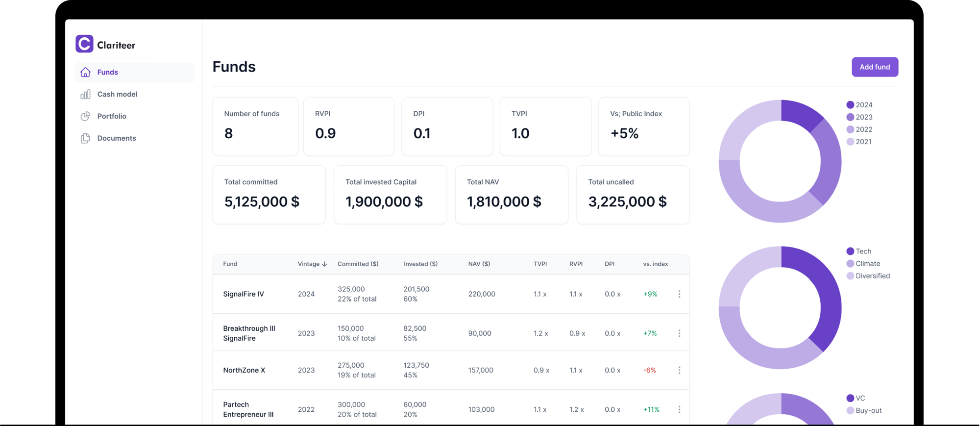Open the three-dot menu for NorthZone X
980x426 pixels.
click(x=679, y=370)
